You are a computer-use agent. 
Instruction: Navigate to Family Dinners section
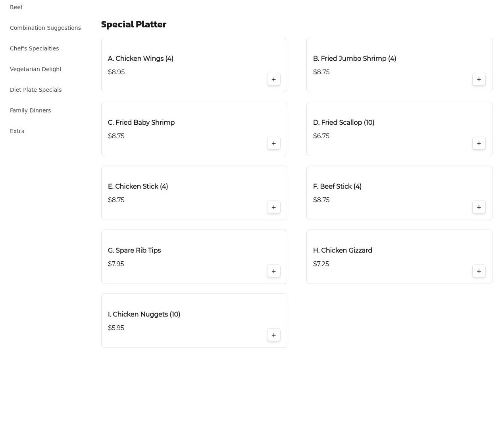pyautogui.click(x=30, y=110)
